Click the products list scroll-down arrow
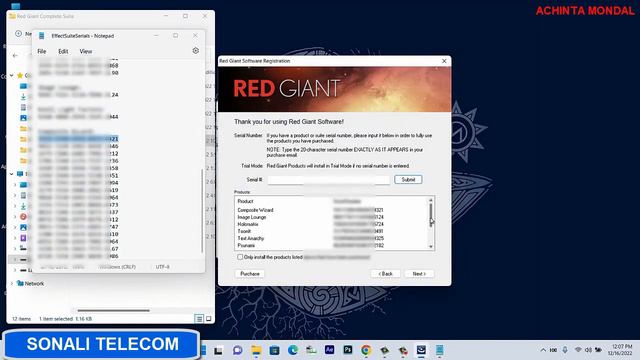Image resolution: width=640 pixels, height=360 pixels. [431, 247]
